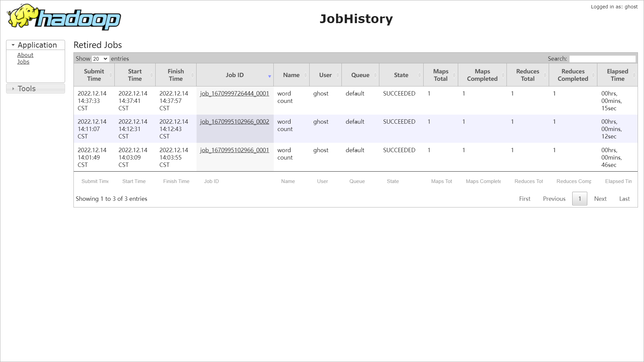
Task: Open the About link in sidebar
Action: click(x=25, y=55)
